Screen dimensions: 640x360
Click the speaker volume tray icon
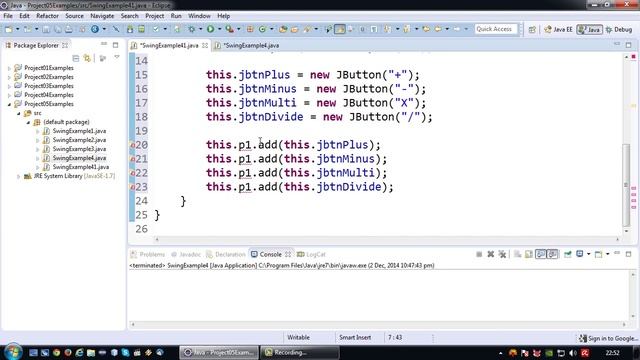[x=573, y=353]
